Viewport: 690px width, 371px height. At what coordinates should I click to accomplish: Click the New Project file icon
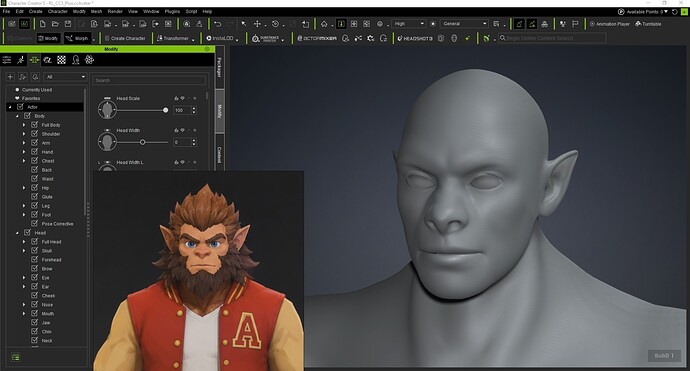(42, 24)
